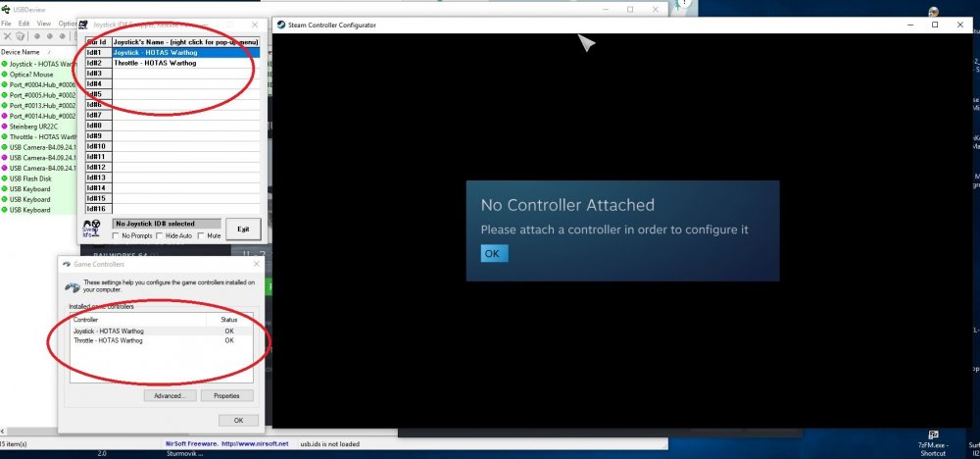Select Port_#0005.Hub_#0002 device row
This screenshot has width=980, height=459.
click(39, 95)
